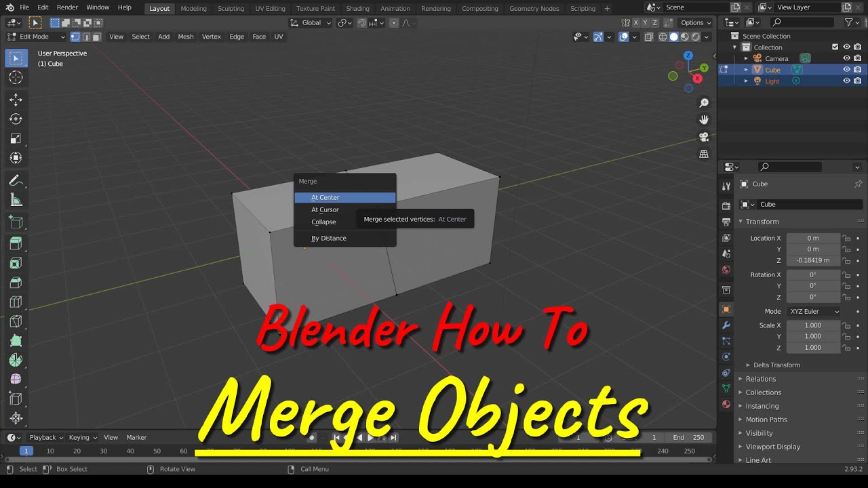
Task: Select the Loop Cut tool
Action: [16, 302]
